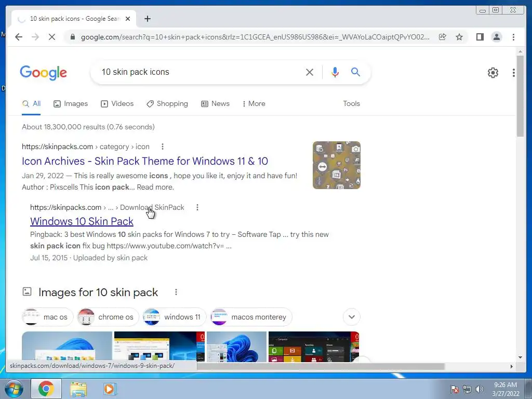
Task: Open Action Center flag in the tray
Action: point(454,389)
